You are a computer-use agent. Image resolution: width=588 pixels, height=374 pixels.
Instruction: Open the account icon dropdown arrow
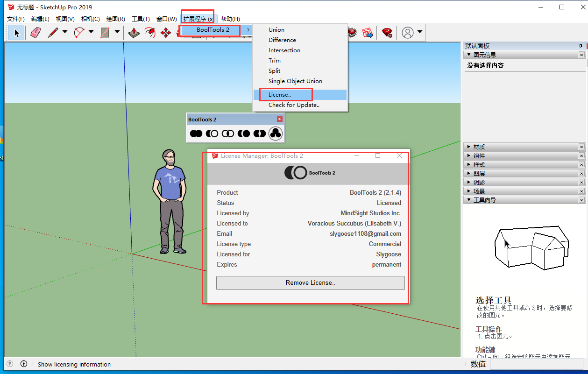tap(420, 32)
